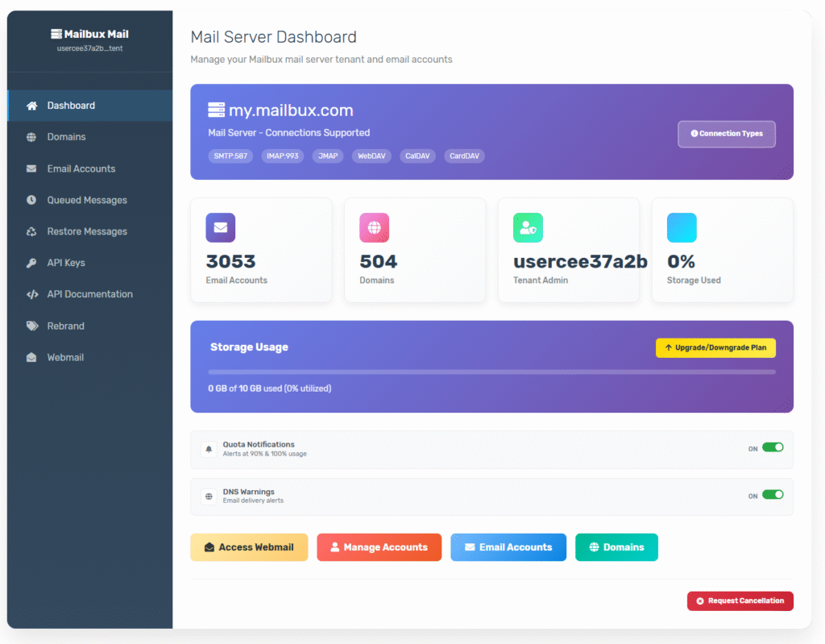The height and width of the screenshot is (644, 825).
Task: Click the pink globe icon above 504
Action: tap(374, 227)
